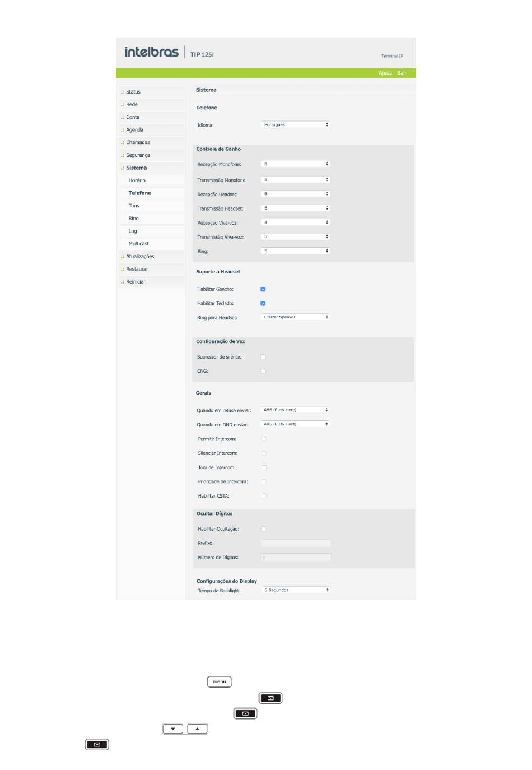
Task: Disable the Habilitar Gancho checkbox
Action: click(x=263, y=289)
